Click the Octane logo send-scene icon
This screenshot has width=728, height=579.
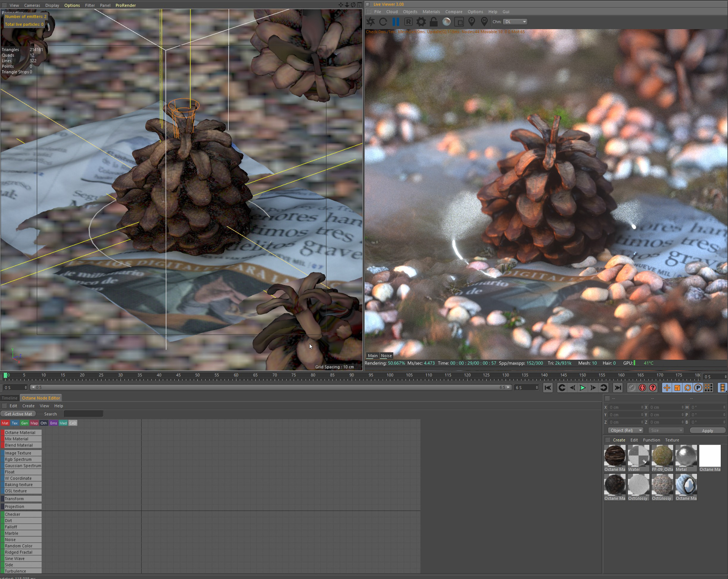point(370,22)
